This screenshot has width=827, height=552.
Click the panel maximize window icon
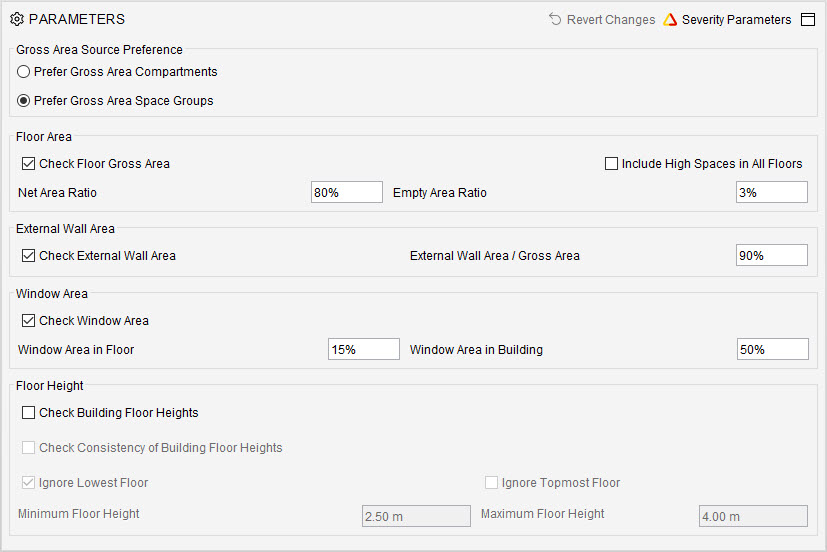[x=808, y=20]
